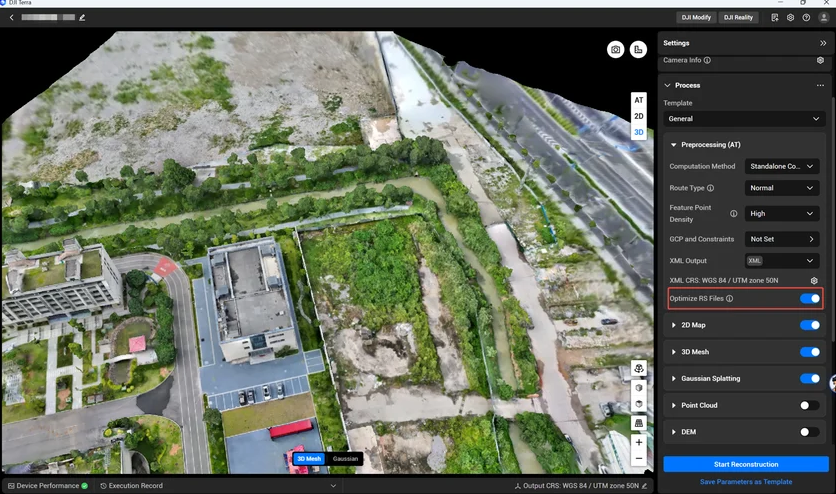The height and width of the screenshot is (494, 836).
Task: Click the Optimize RS Files info icon
Action: pyautogui.click(x=729, y=298)
